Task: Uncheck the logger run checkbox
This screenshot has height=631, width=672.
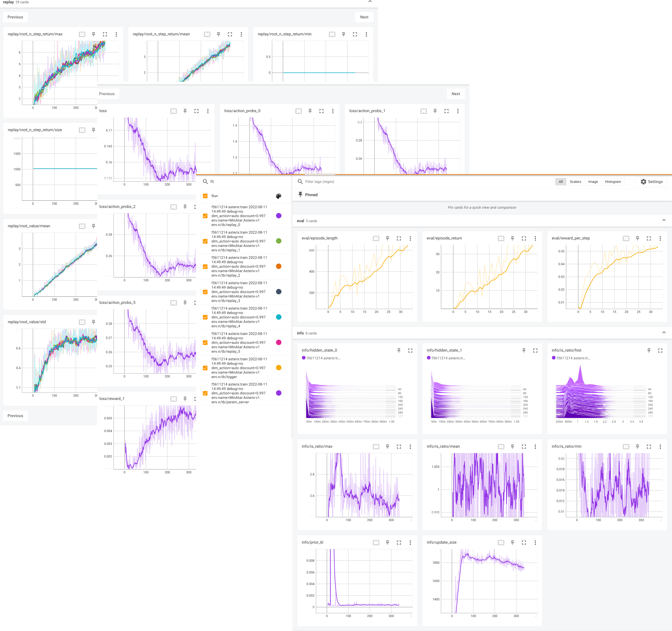Action: click(x=205, y=368)
